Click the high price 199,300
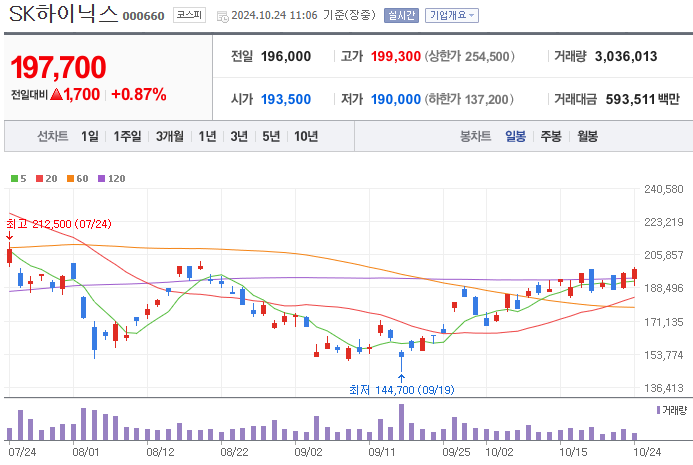 [x=396, y=56]
